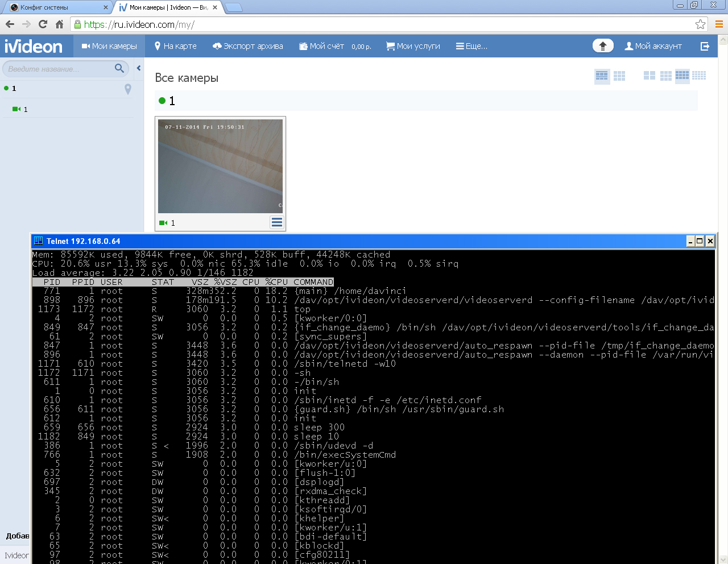Close the Мои камеры Ivideon tab
Viewport: 728px width, 564px height.
pos(215,7)
